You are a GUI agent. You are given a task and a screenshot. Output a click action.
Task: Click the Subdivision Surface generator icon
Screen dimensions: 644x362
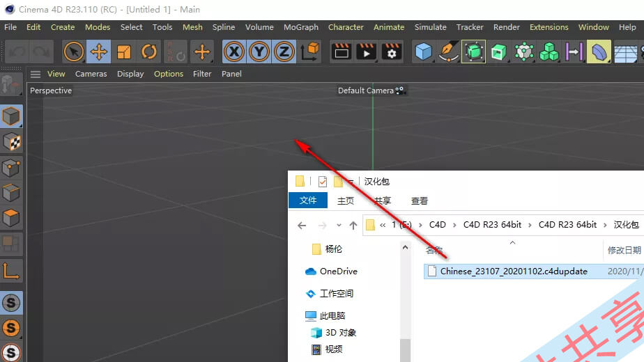473,52
